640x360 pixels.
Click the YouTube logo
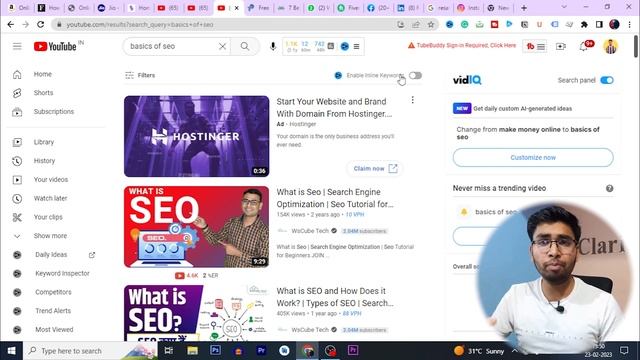click(55, 47)
